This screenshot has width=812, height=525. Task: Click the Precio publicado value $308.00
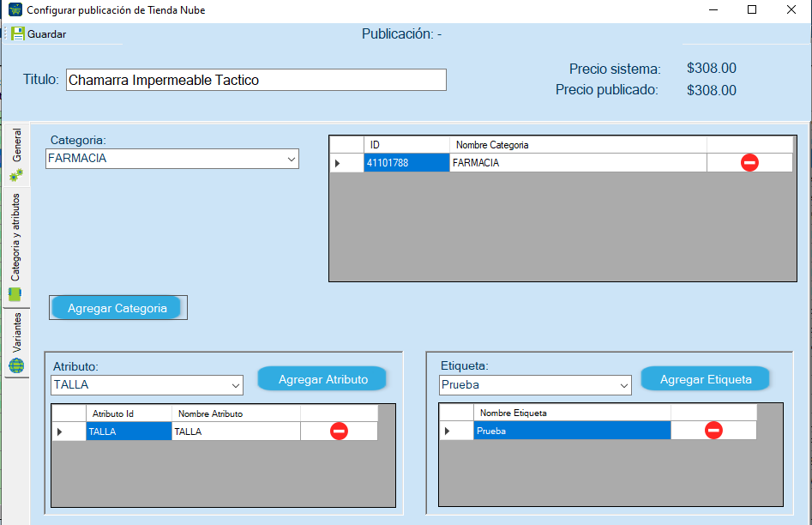click(712, 90)
